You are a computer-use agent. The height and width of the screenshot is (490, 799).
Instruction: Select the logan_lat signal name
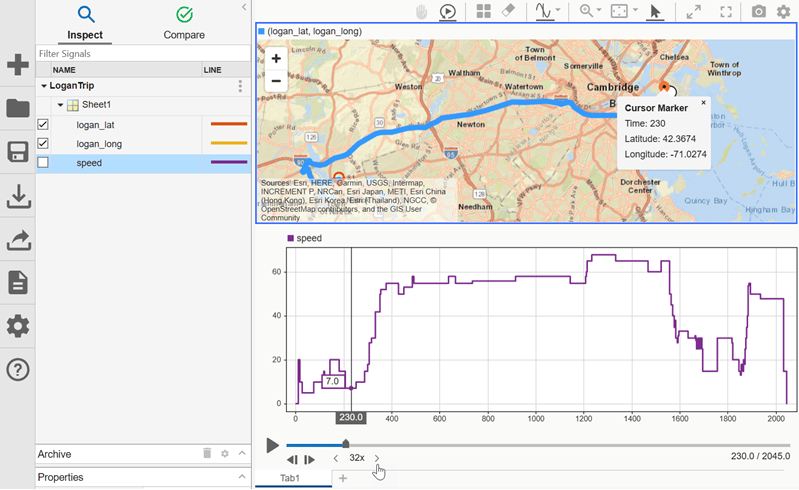point(95,125)
